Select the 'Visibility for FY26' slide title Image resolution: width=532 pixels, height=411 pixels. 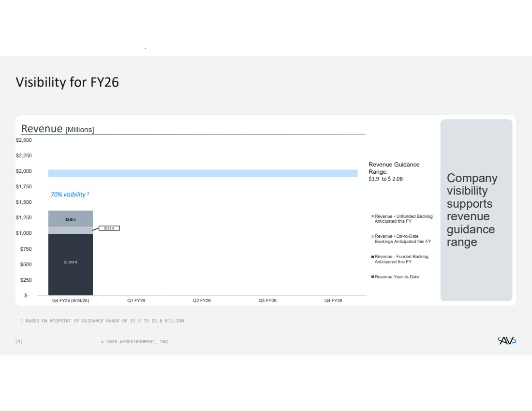coord(67,82)
